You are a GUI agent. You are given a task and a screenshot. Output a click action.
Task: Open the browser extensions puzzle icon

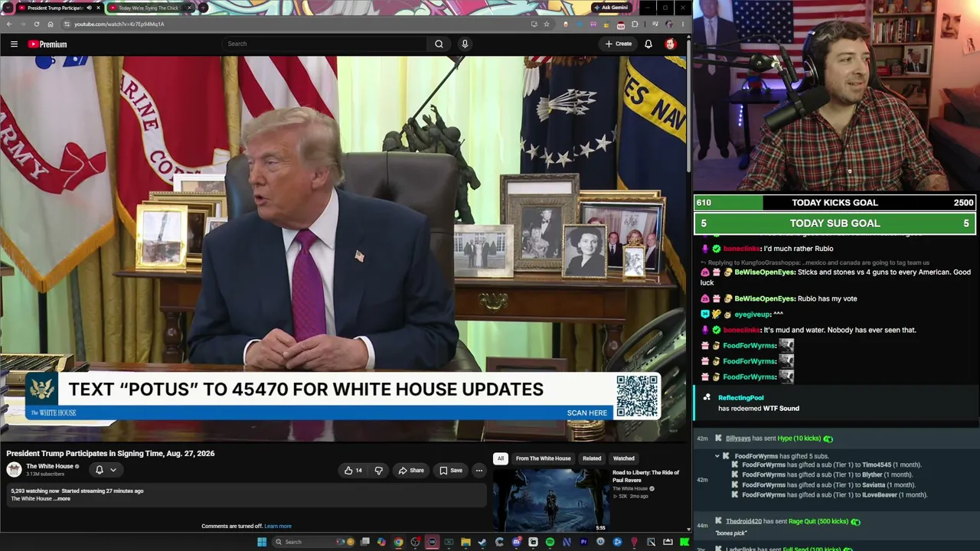click(x=634, y=24)
